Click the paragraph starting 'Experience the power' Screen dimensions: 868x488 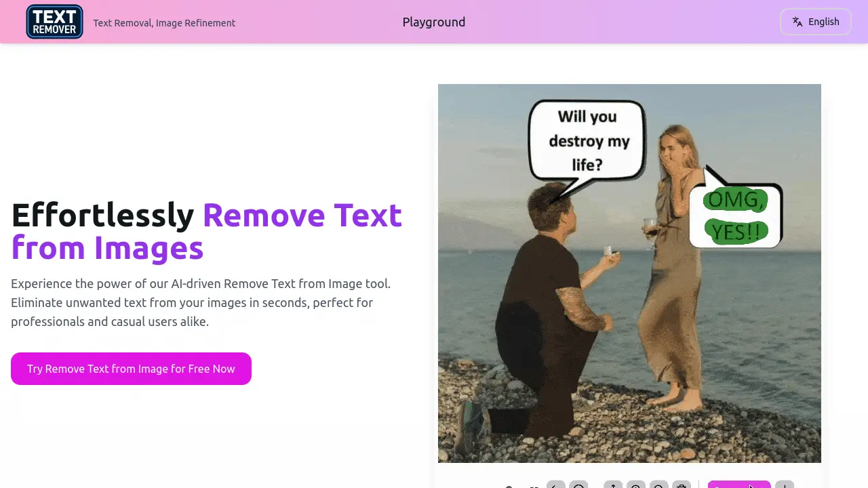click(201, 302)
